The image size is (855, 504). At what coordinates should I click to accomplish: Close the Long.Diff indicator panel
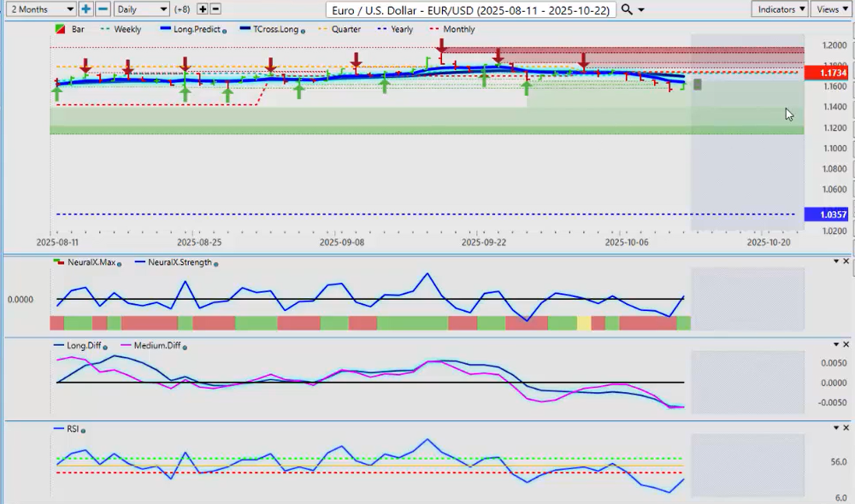coord(846,344)
